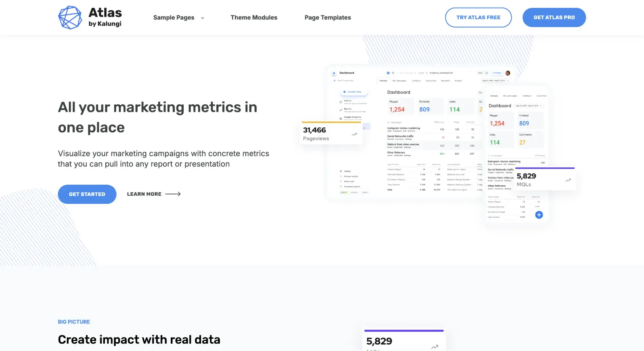The height and width of the screenshot is (351, 644).
Task: Click the 'All your marketing metrics' headline
Action: click(x=158, y=117)
